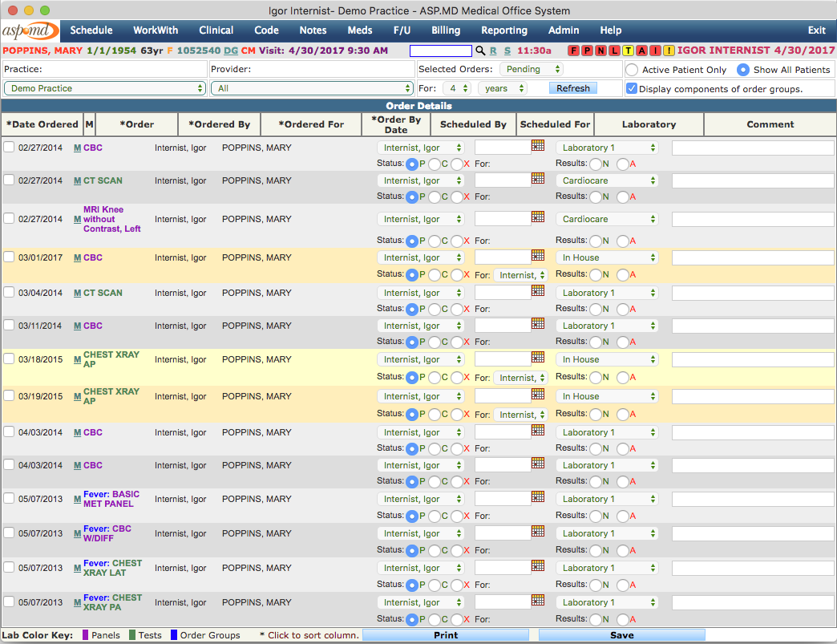Check the MRI Knee order row checkbox
The width and height of the screenshot is (837, 644).
pyautogui.click(x=9, y=218)
